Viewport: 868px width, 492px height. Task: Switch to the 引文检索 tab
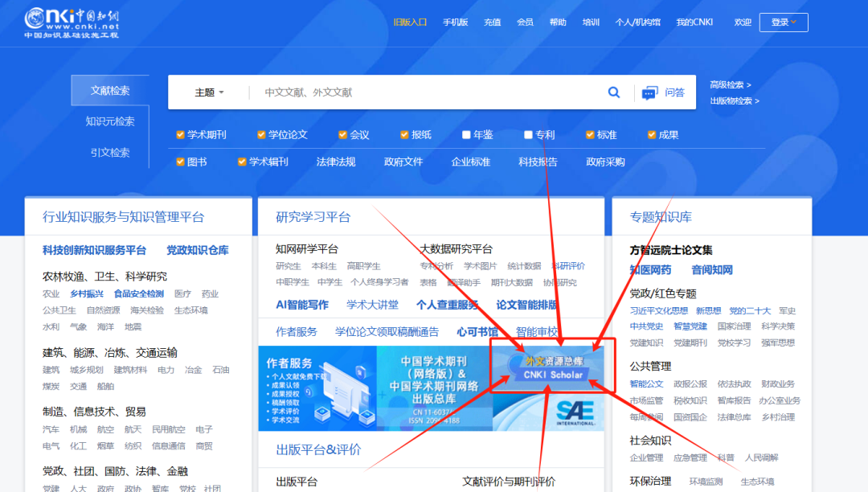[x=110, y=152]
